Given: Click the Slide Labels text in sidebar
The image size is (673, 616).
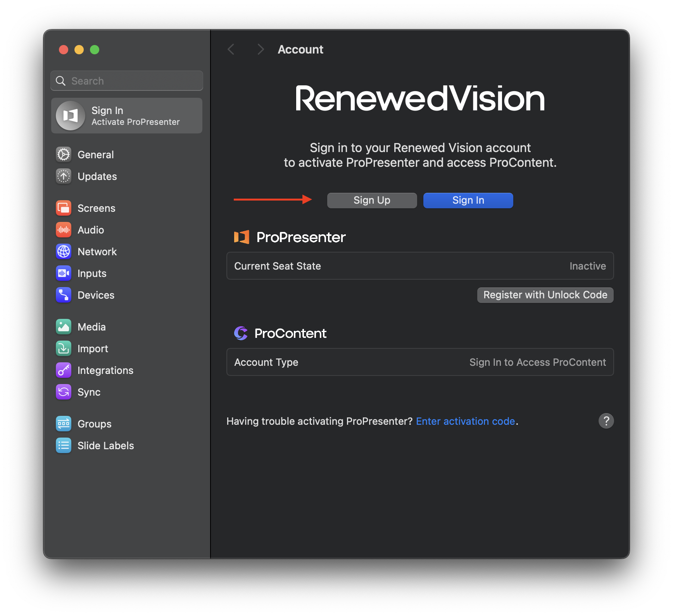Looking at the screenshot, I should tap(106, 446).
